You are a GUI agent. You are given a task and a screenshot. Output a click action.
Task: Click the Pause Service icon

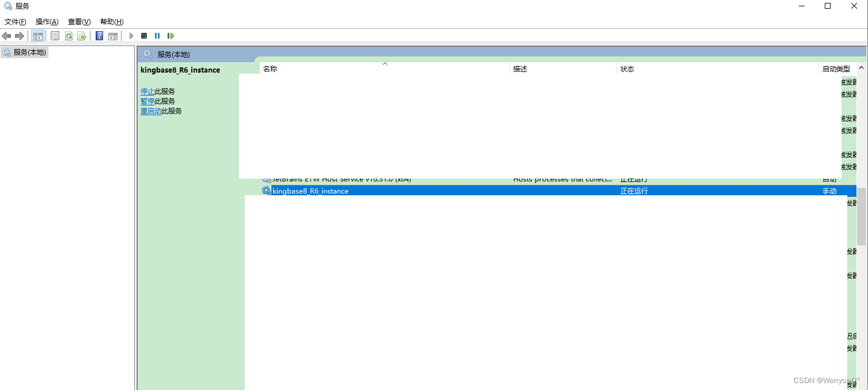click(x=157, y=36)
